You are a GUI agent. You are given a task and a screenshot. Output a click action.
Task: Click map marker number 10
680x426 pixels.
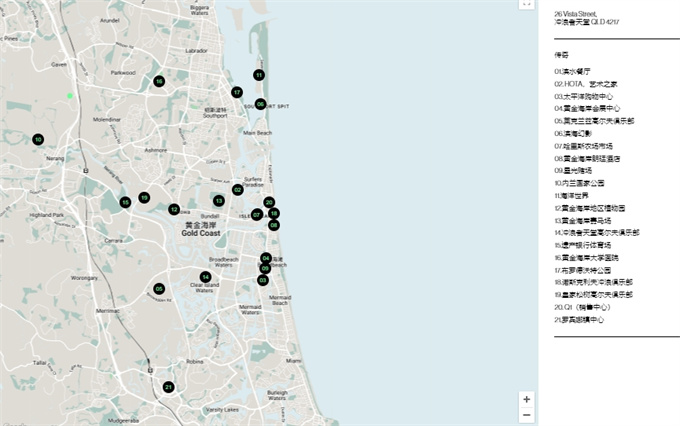tap(38, 140)
